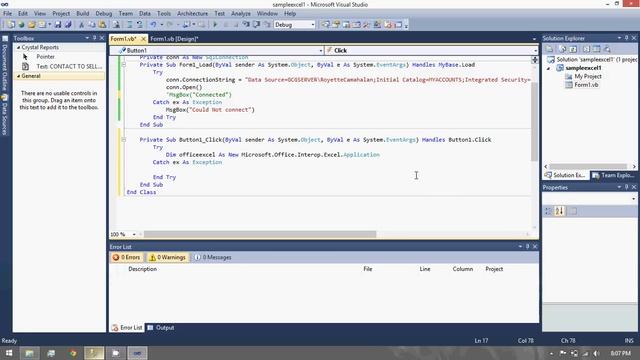Collapse the Crystal Reports toolbox group
Viewport: 640px width, 360px height.
tap(18, 48)
